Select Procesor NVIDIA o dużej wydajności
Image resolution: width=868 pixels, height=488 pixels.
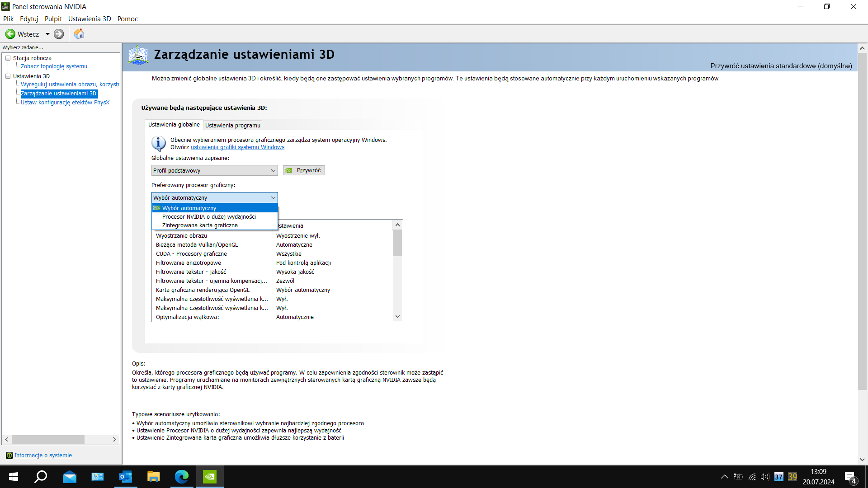[214, 216]
